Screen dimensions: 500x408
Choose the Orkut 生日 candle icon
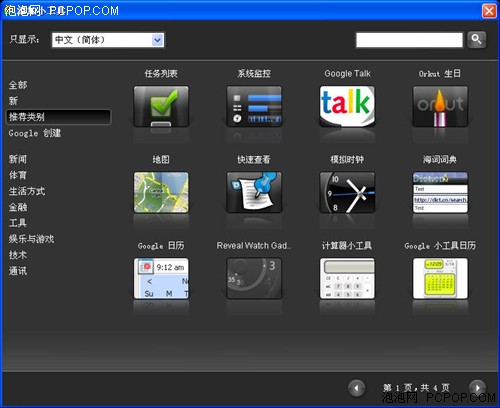coord(440,106)
